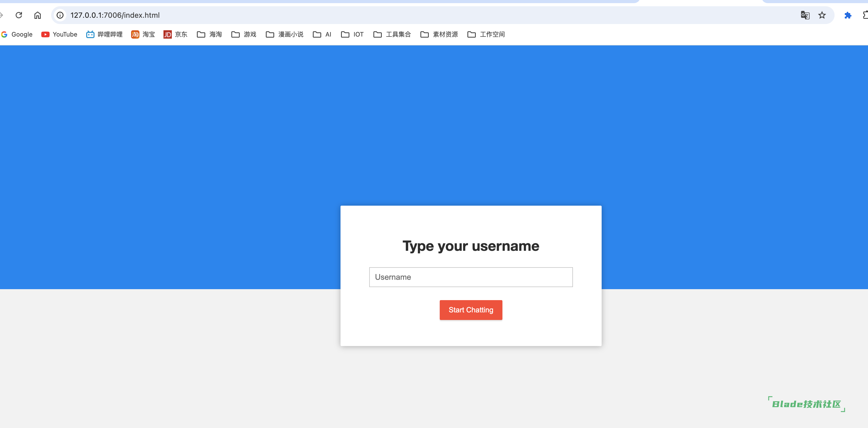Click the home page icon
This screenshot has width=868, height=428.
click(37, 15)
